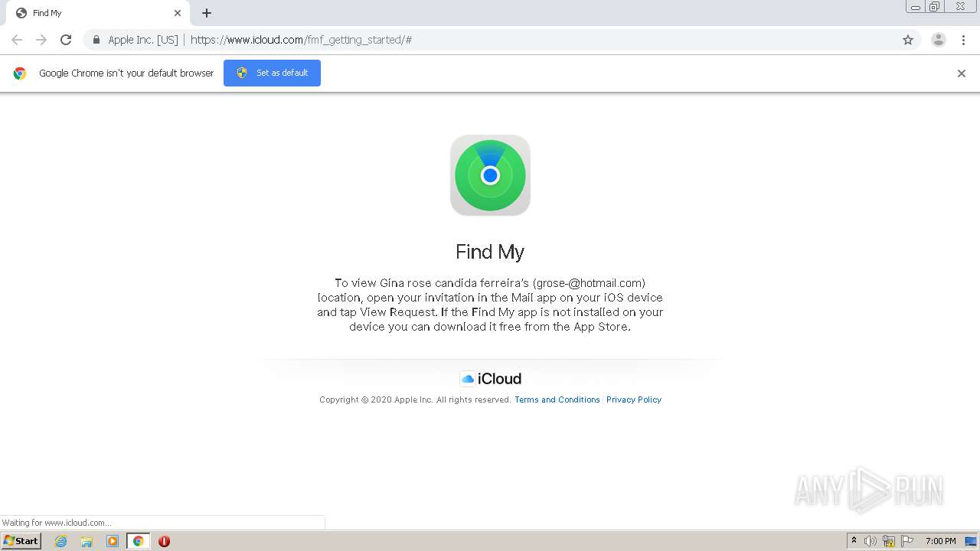980x551 pixels.
Task: Click the browser forward arrow
Action: pos(41,40)
